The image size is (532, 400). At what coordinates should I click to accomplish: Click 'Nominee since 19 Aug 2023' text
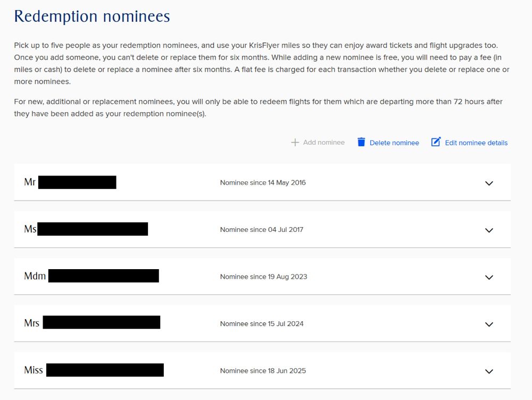(263, 277)
